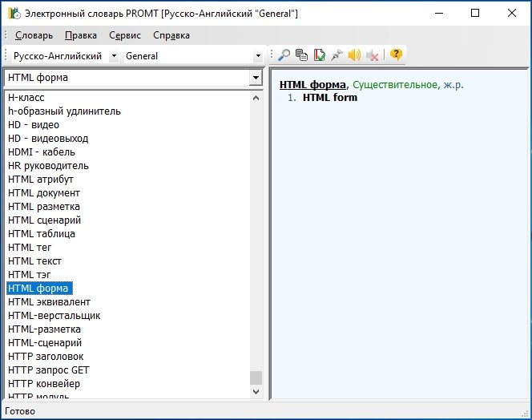This screenshot has height=420, width=532.
Task: Select HTML разметка with a space
Action: point(44,207)
